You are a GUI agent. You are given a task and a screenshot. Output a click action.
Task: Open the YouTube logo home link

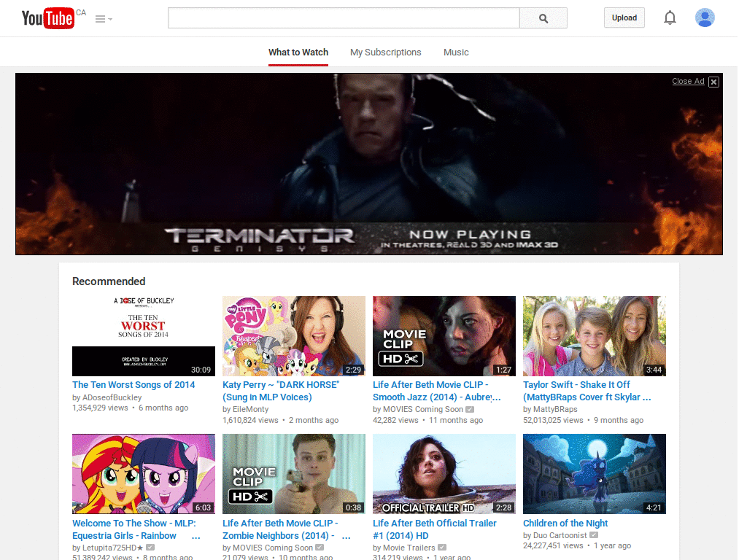47,18
